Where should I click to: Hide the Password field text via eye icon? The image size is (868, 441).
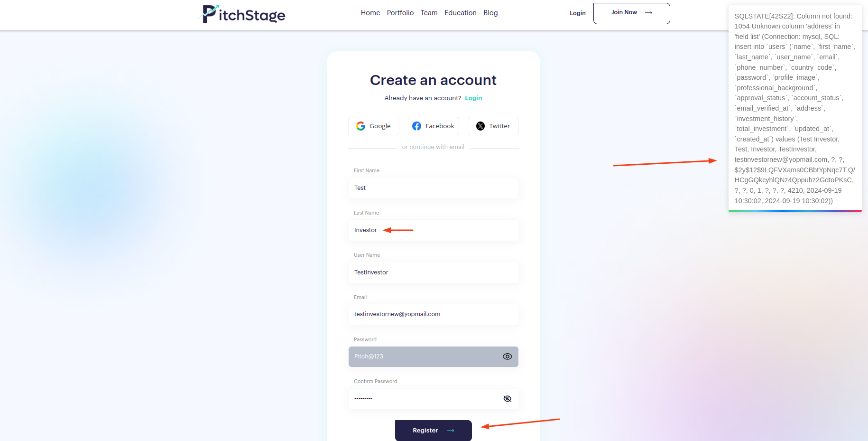click(507, 357)
